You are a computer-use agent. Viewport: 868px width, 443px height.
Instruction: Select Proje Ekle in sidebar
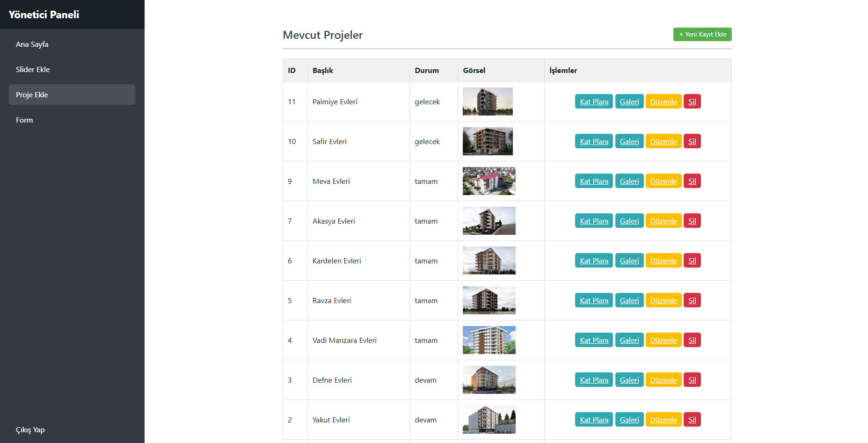[32, 94]
